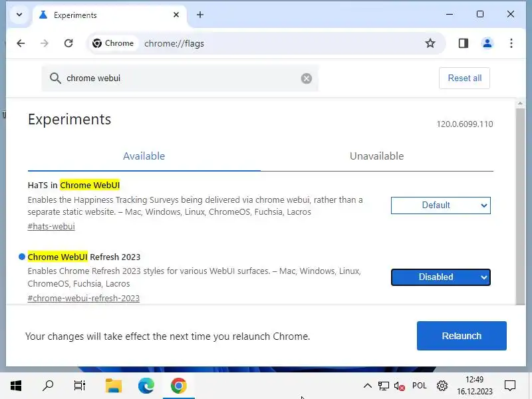Close the Experiments tab
The height and width of the screenshot is (399, 532).
pos(176,15)
